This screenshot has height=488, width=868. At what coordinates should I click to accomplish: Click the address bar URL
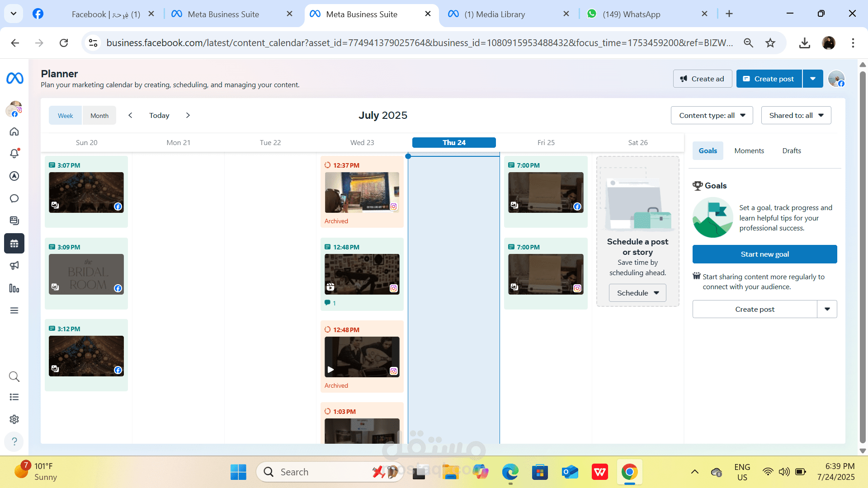[419, 43]
